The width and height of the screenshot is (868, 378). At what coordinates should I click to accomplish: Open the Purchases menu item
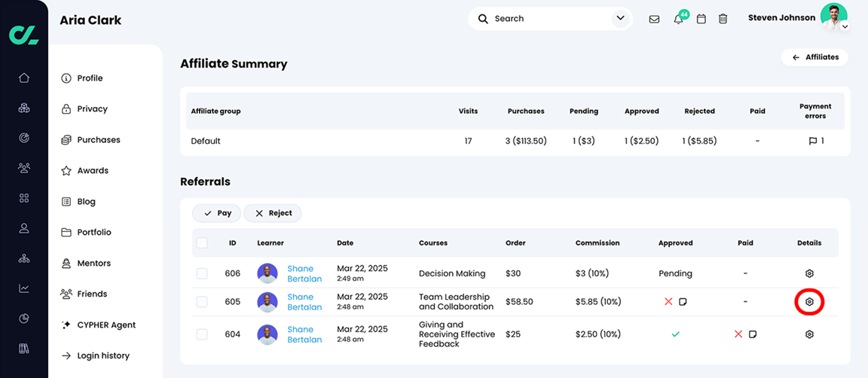90,140
